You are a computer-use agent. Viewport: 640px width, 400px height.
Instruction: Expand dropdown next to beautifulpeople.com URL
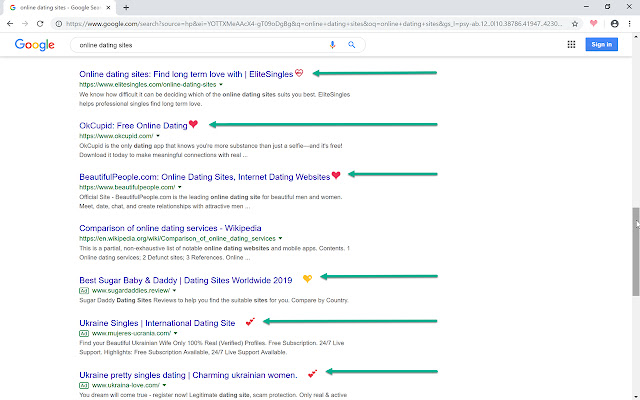(x=180, y=187)
